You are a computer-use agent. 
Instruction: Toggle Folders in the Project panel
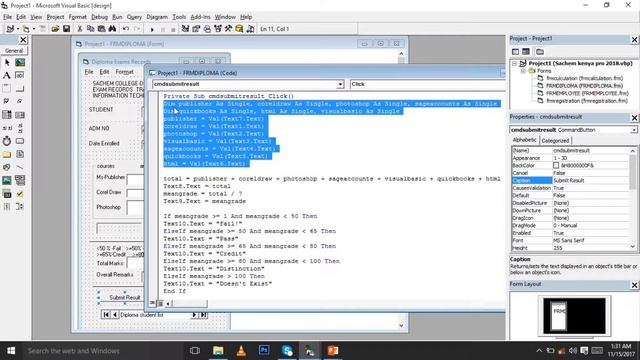pyautogui.click(x=540, y=52)
